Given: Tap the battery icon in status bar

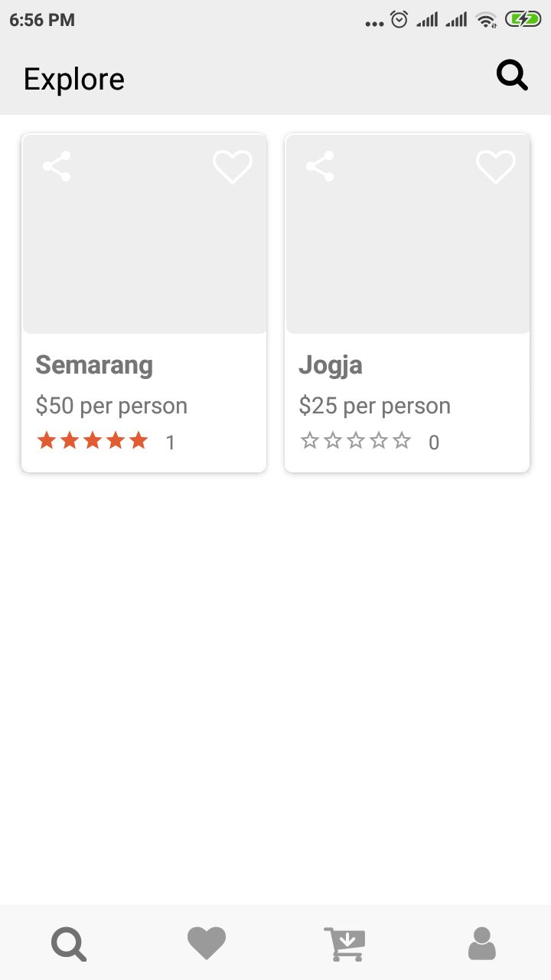Looking at the screenshot, I should (523, 20).
